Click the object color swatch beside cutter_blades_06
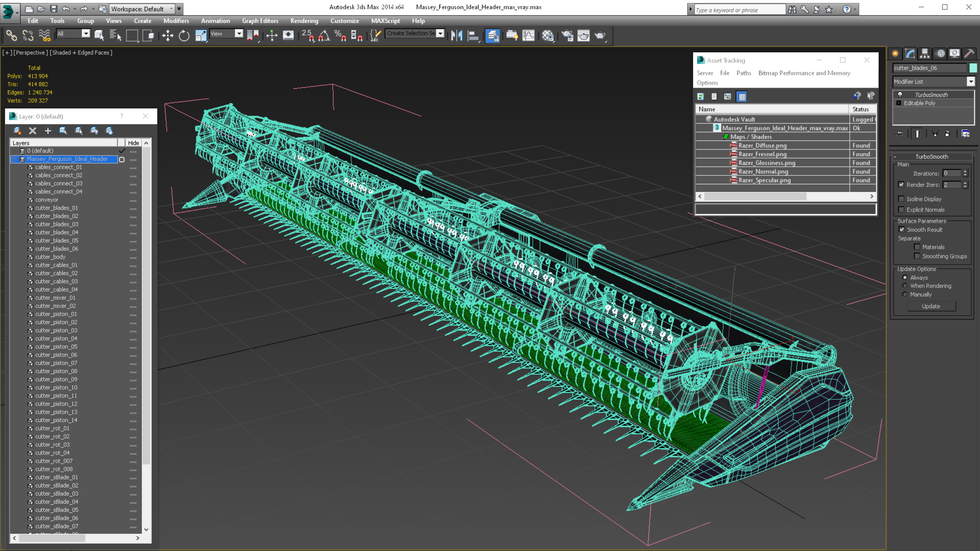 973,68
